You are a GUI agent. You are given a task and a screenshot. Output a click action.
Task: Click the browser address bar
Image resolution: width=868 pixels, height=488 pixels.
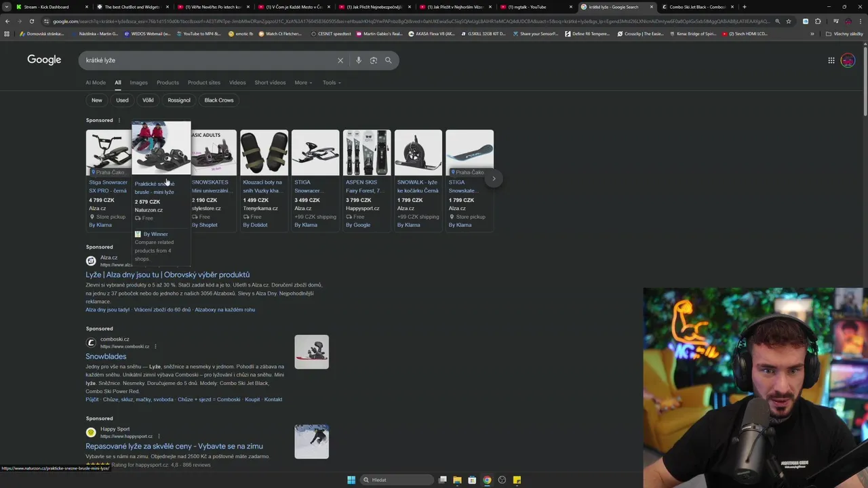click(x=412, y=21)
